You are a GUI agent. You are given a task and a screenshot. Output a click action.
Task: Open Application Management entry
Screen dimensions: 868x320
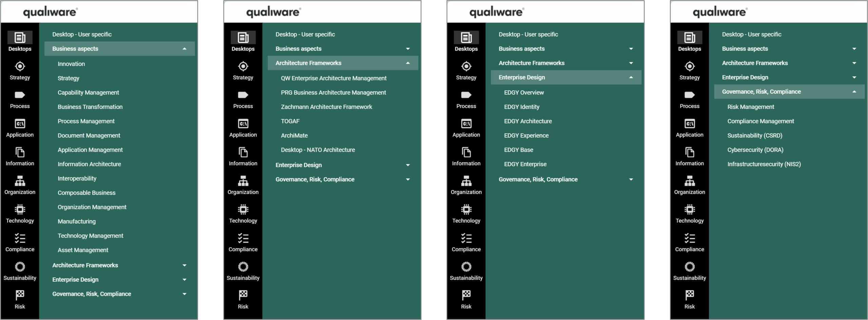90,150
